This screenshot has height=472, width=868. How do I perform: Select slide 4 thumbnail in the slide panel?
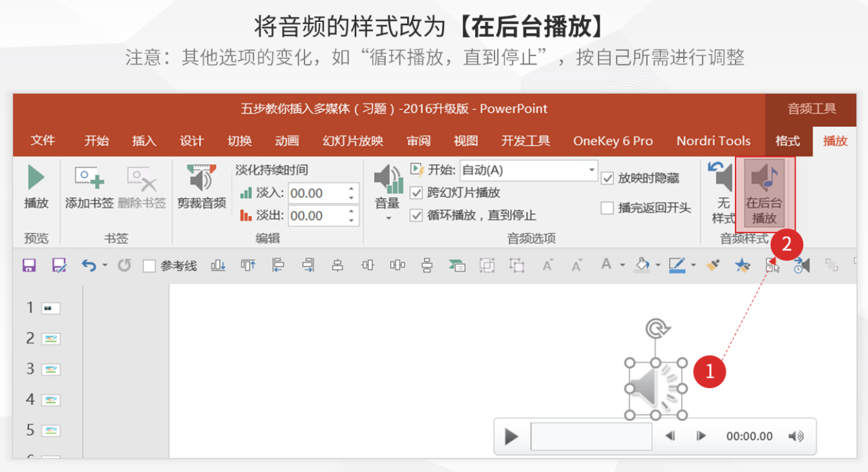50,400
